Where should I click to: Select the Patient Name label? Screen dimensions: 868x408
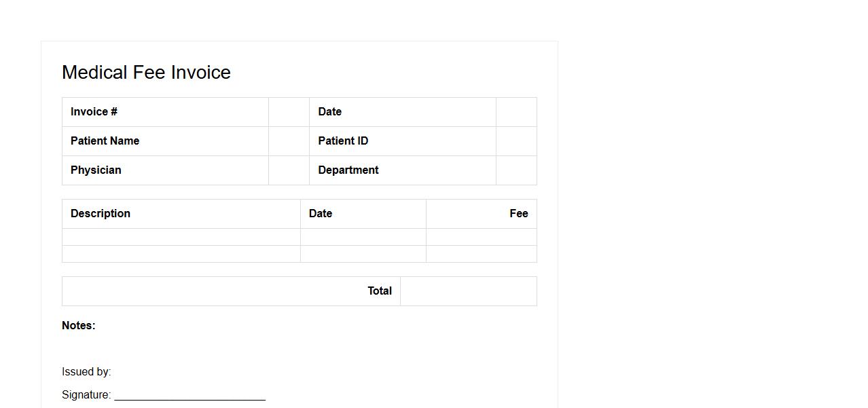tap(105, 141)
